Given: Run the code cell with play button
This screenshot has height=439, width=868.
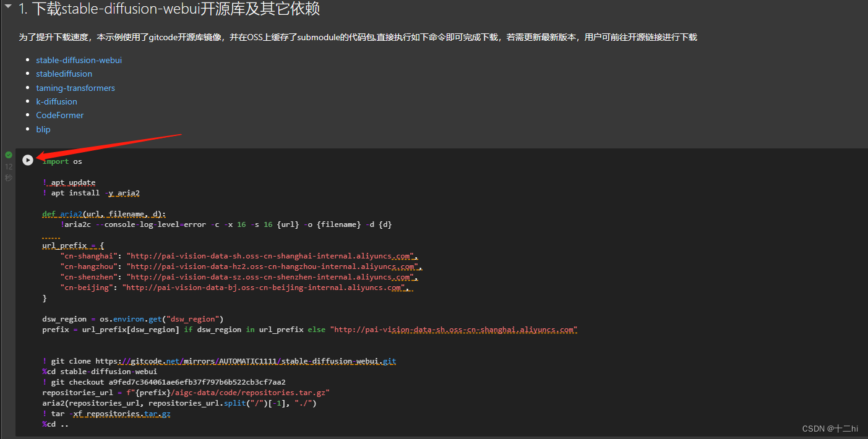Looking at the screenshot, I should (x=27, y=160).
